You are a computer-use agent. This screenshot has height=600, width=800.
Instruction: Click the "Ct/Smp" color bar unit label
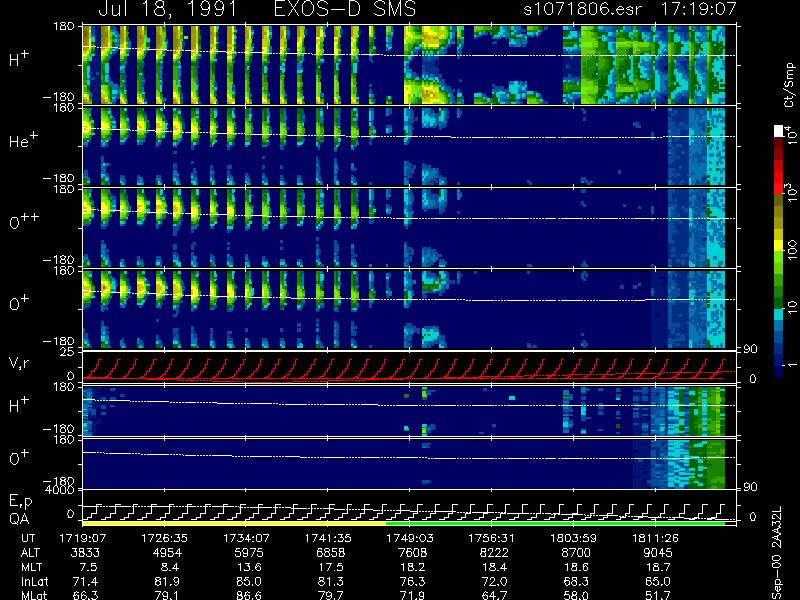(789, 85)
